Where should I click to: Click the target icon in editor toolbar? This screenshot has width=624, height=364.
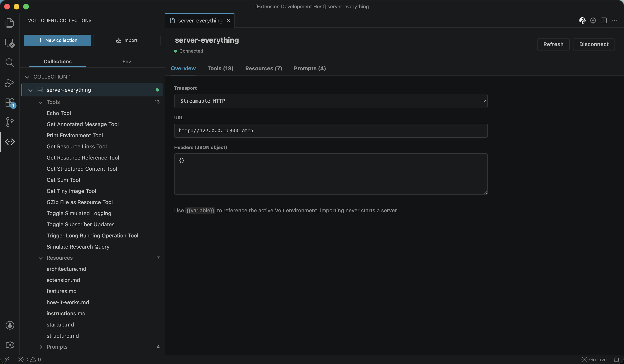593,21
